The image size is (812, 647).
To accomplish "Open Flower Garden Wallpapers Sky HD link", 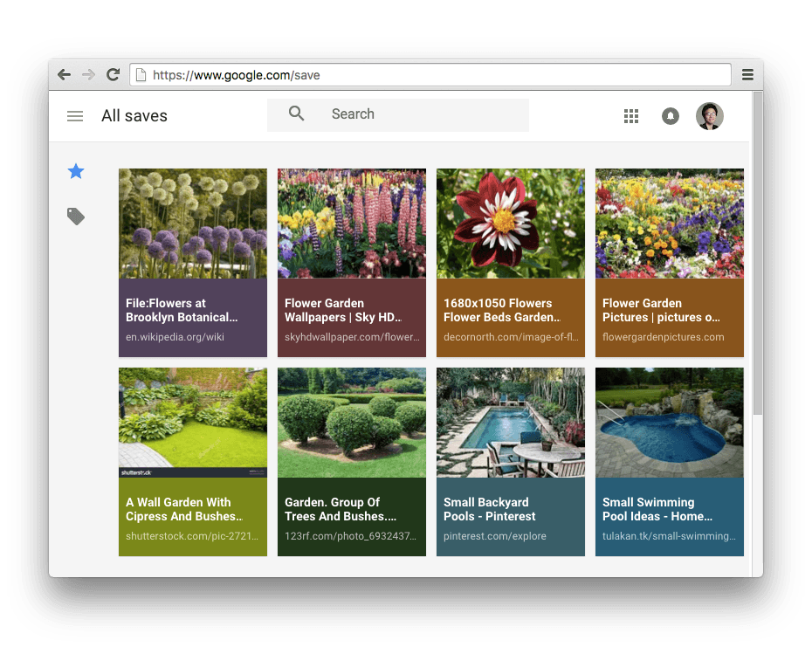I will pos(351,310).
